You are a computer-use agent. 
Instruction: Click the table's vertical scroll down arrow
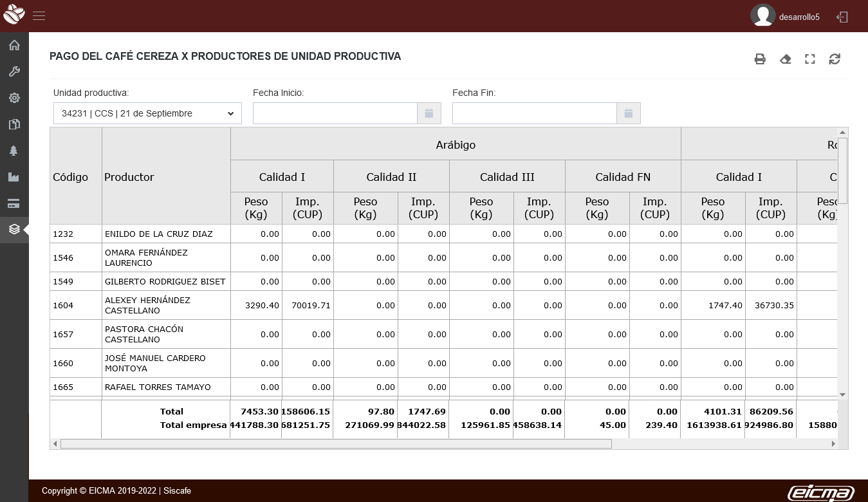point(842,395)
